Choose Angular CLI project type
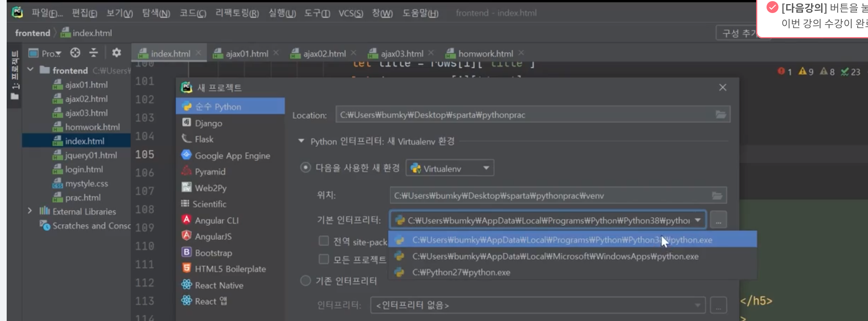The image size is (868, 321). tap(230, 220)
